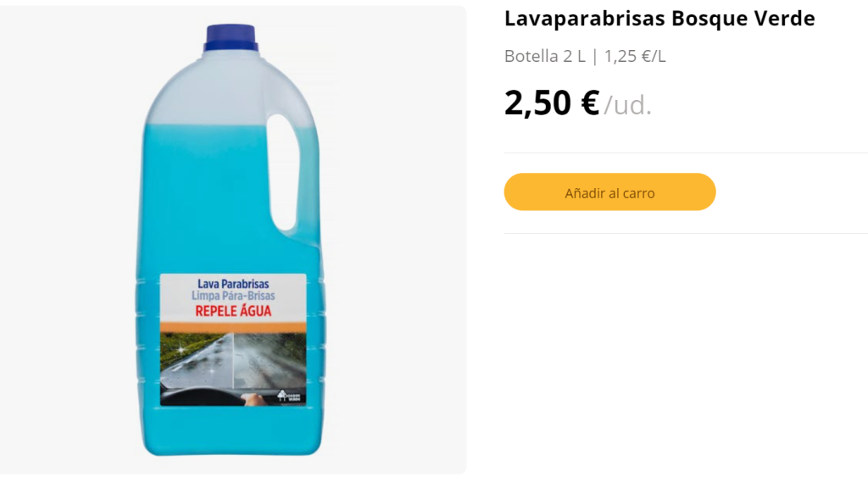The height and width of the screenshot is (488, 868).
Task: Select the 1,25 €/L unit price
Action: (635, 56)
